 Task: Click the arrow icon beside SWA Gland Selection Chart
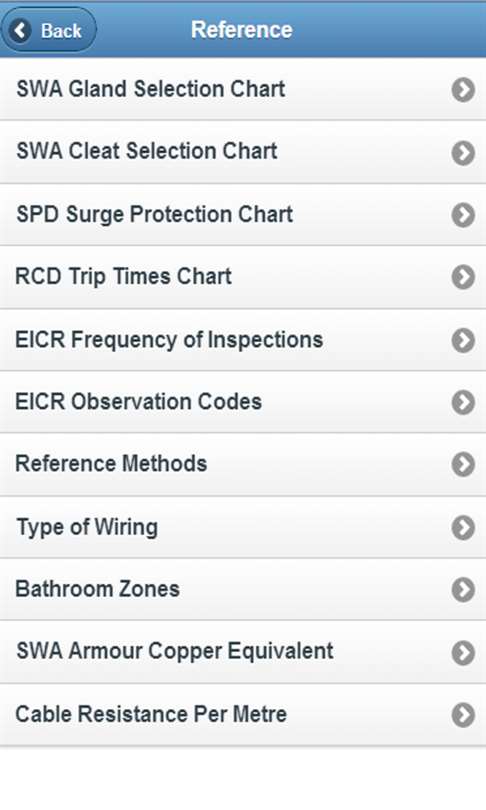pyautogui.click(x=463, y=89)
